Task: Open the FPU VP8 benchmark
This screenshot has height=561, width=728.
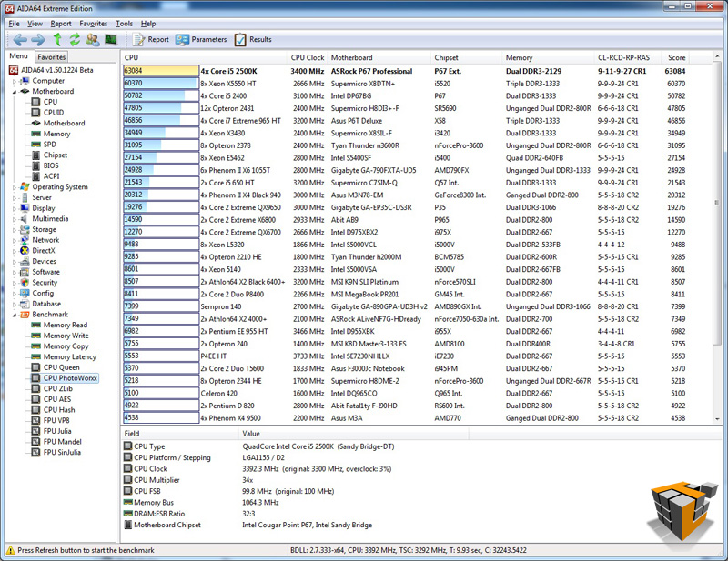Action: [x=56, y=420]
